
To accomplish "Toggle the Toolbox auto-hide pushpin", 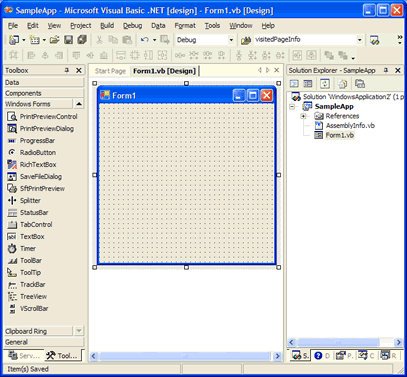I will click(x=67, y=70).
